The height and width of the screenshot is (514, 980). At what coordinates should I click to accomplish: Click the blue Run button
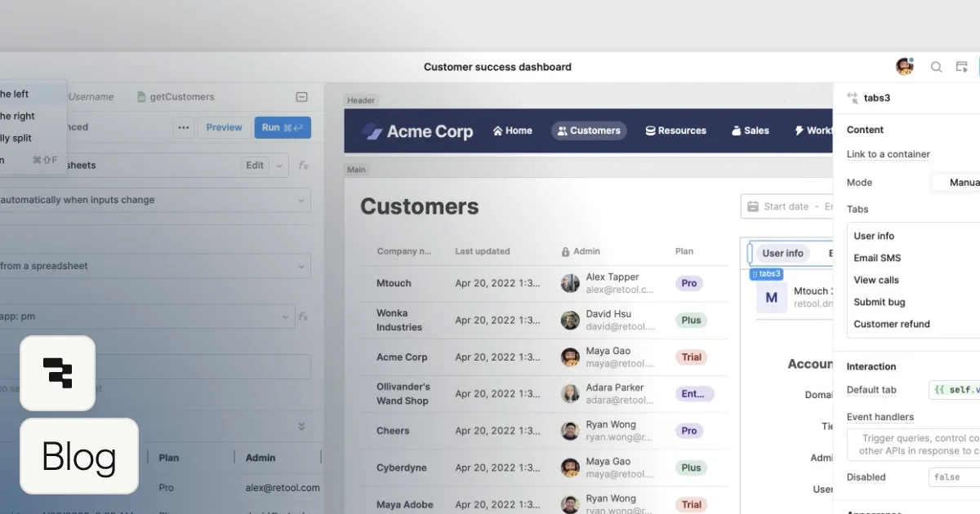tap(283, 127)
